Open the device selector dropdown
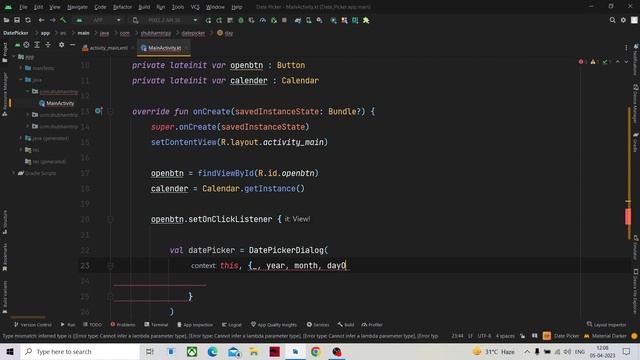Screen dimensions: 640x360 coord(166,20)
